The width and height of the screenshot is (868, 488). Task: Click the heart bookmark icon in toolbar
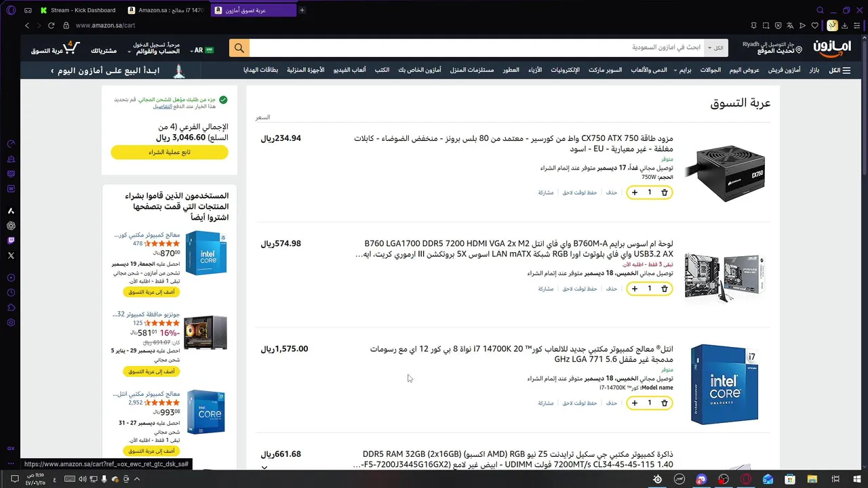point(815,26)
